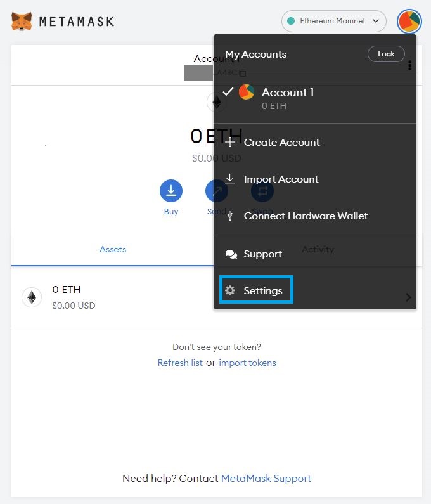Expand the Ethereum Mainnet network dropdown
Screen dimensions: 431x504
click(333, 21)
